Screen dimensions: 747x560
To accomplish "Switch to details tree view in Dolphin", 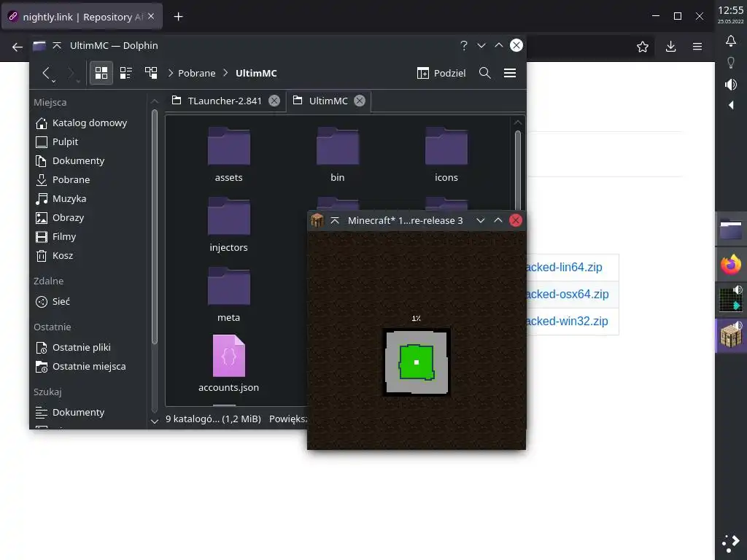I will click(x=151, y=73).
